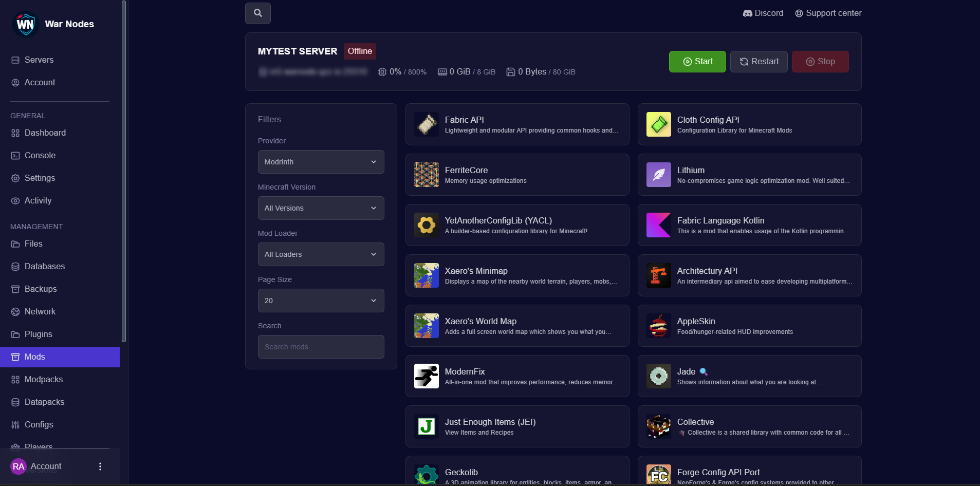This screenshot has width=980, height=486.
Task: Select the Mods sidebar item
Action: [x=60, y=357]
